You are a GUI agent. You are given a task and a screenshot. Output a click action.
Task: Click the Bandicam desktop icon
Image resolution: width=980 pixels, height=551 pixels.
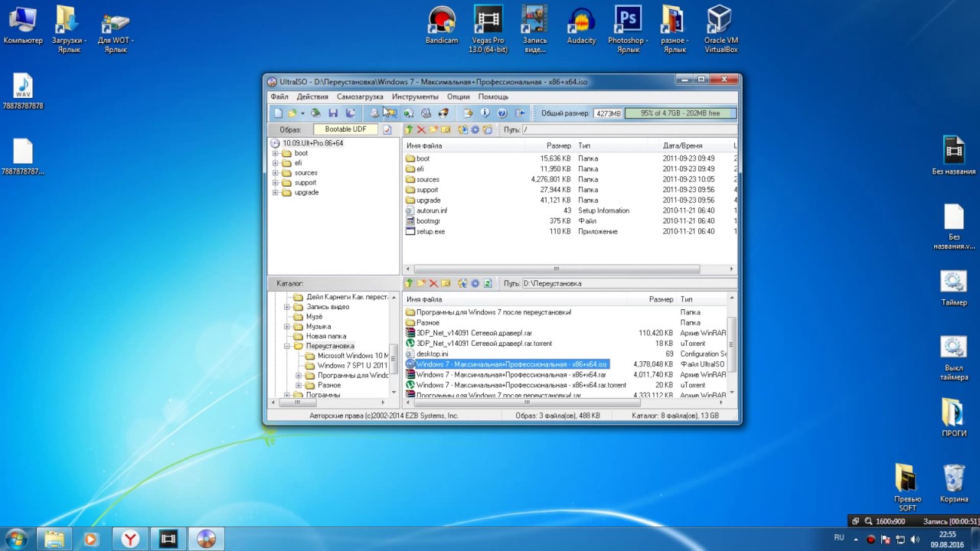click(x=442, y=25)
